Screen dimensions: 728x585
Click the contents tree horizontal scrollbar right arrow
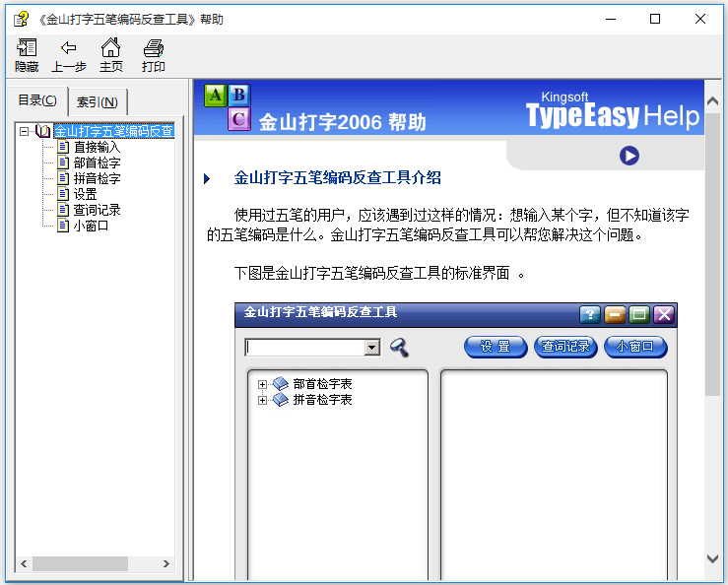click(x=167, y=564)
